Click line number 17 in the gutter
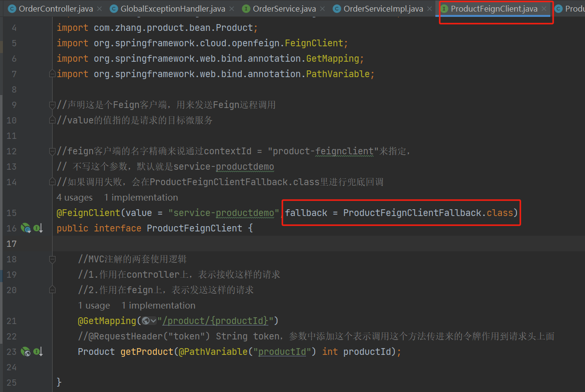 tap(12, 244)
